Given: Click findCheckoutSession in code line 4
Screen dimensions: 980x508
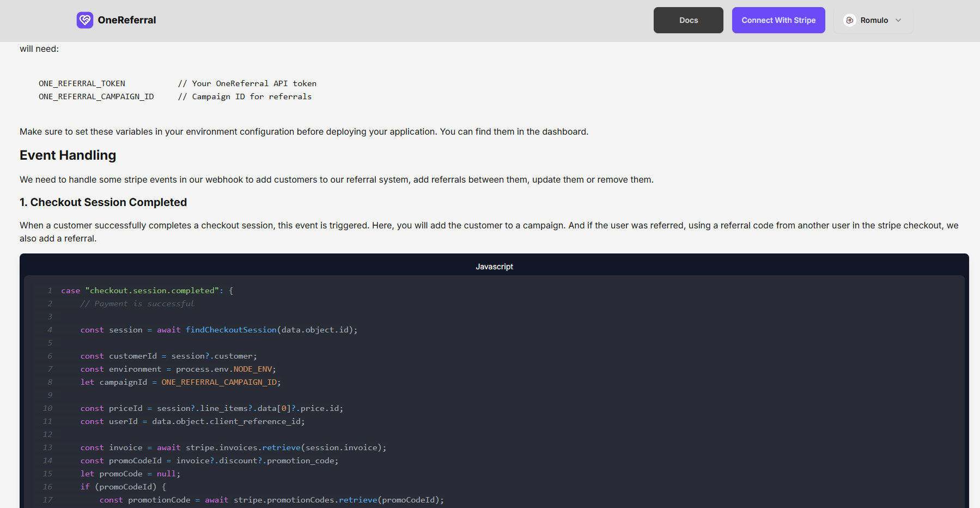Looking at the screenshot, I should point(231,330).
